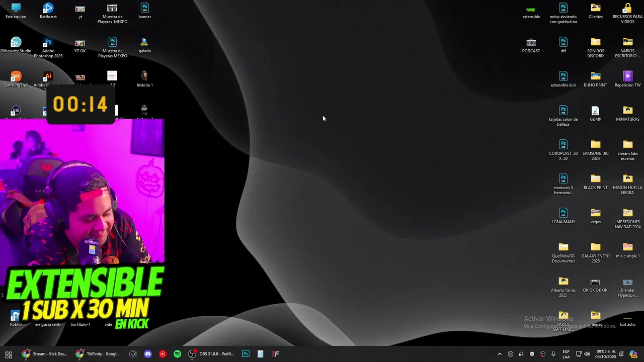
Task: Open Photoshop from the taskbar
Action: [246, 354]
